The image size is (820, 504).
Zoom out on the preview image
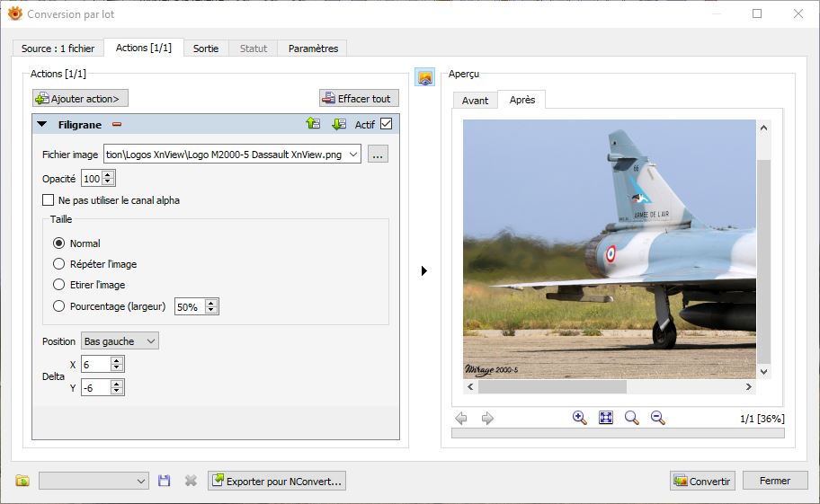click(657, 418)
